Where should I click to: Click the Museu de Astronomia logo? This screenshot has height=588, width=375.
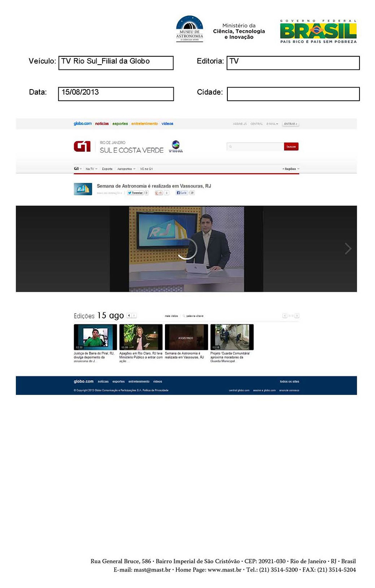(189, 29)
